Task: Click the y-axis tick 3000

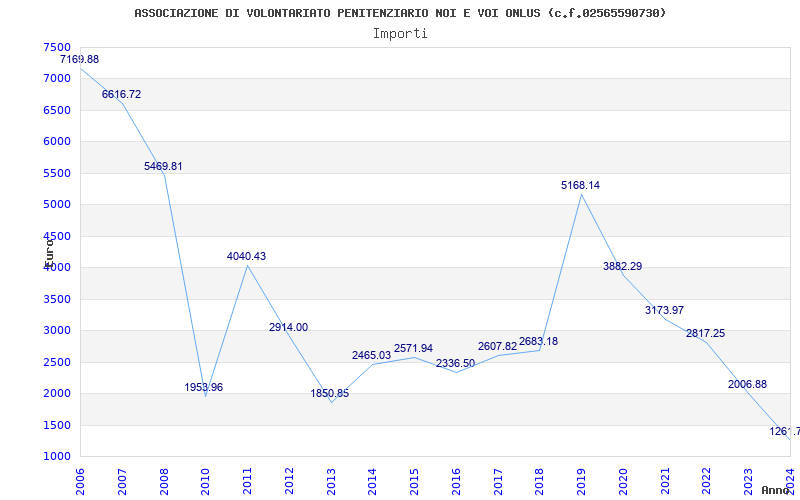Action: (x=57, y=331)
